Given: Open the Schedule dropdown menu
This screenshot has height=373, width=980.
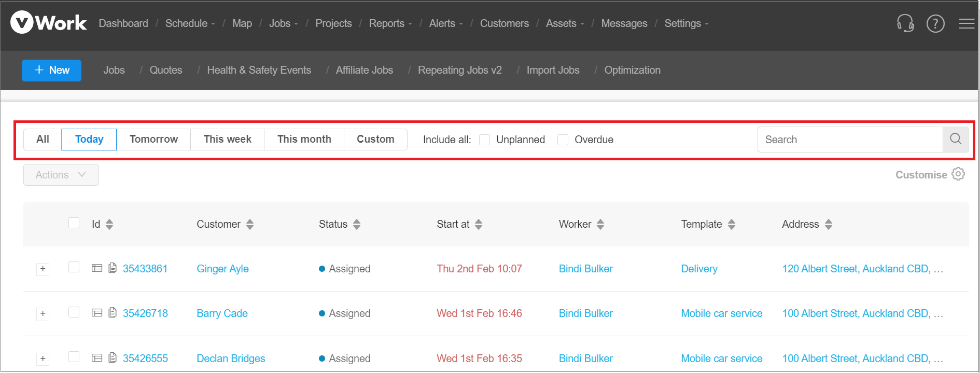Looking at the screenshot, I should tap(190, 23).
